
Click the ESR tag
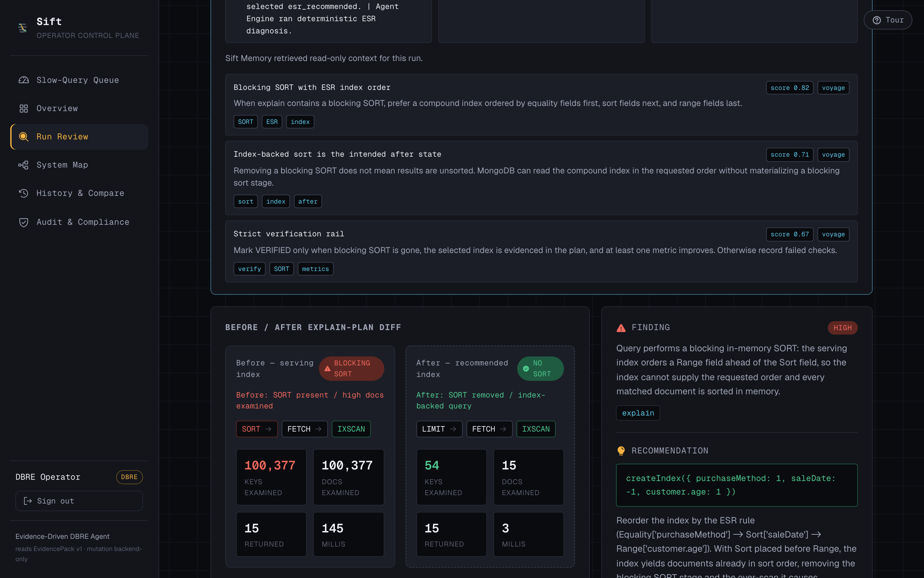point(272,122)
